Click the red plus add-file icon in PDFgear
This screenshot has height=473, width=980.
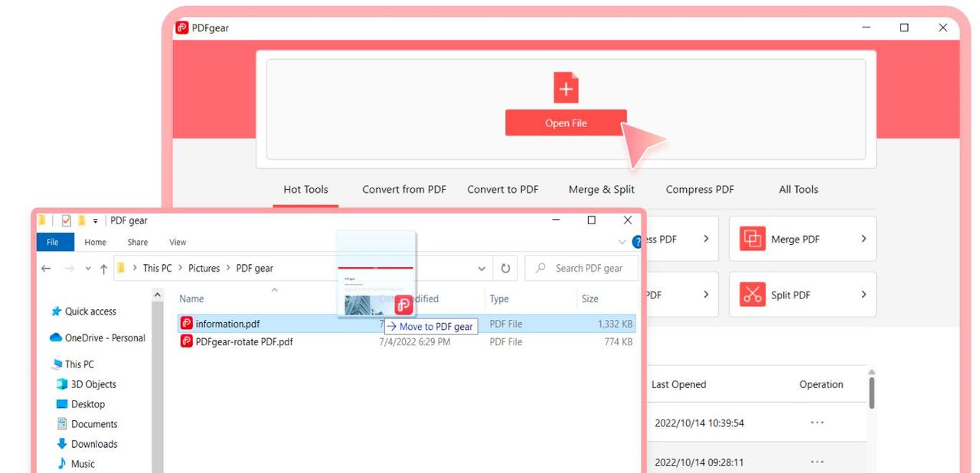pos(566,88)
